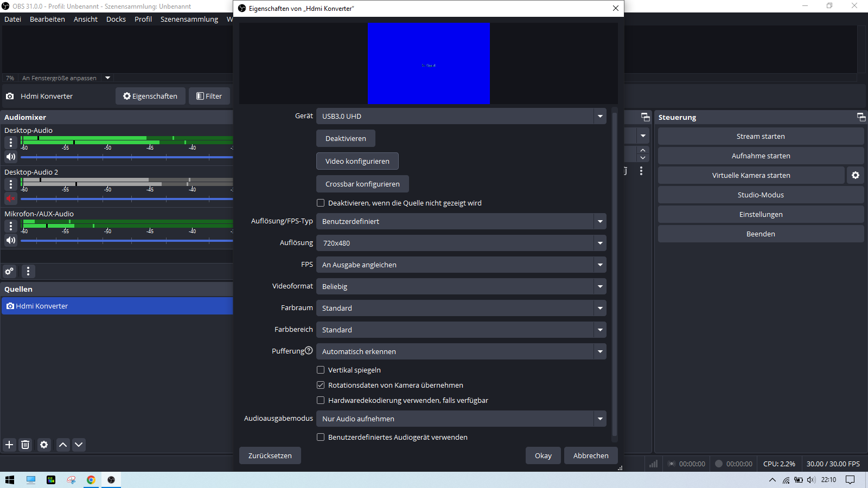This screenshot has width=868, height=488.
Task: Undock the panel left of Steuerung
Action: (646, 117)
